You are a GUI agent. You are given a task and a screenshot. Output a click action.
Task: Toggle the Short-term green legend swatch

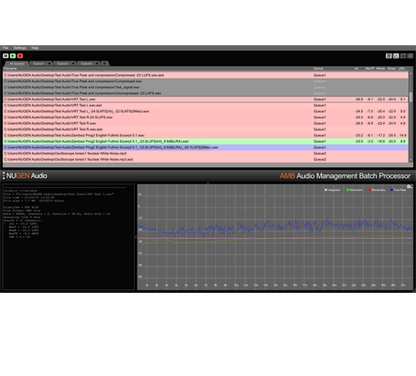click(348, 190)
